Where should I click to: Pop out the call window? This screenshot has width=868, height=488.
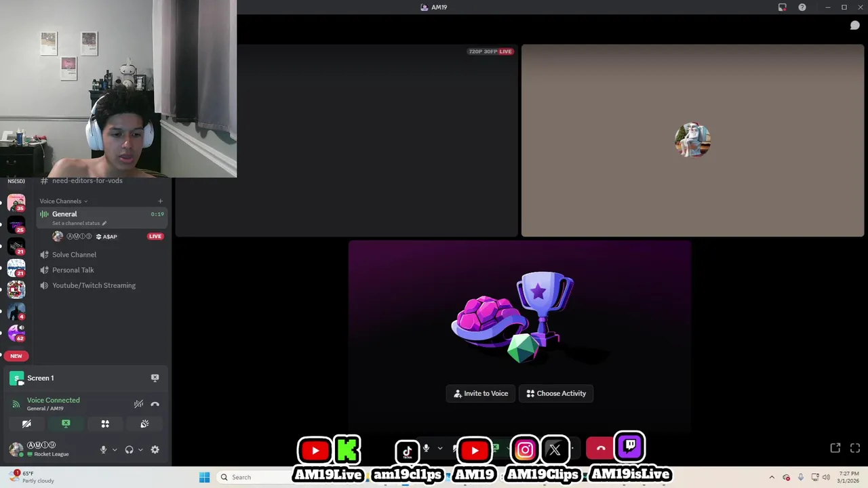835,448
